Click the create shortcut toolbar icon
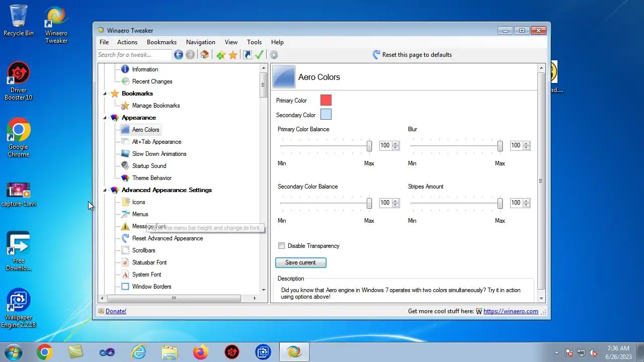This screenshot has width=644, height=362. [247, 55]
